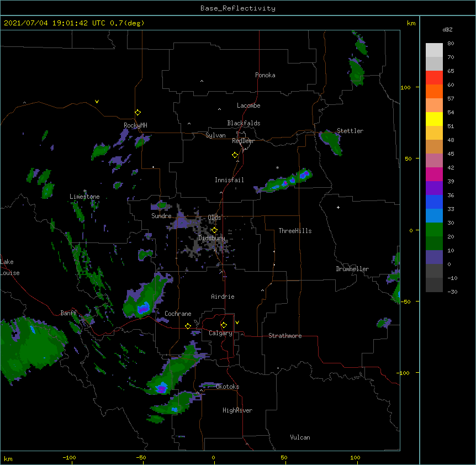
Task: Click the Strathmore label
Action: (285, 336)
